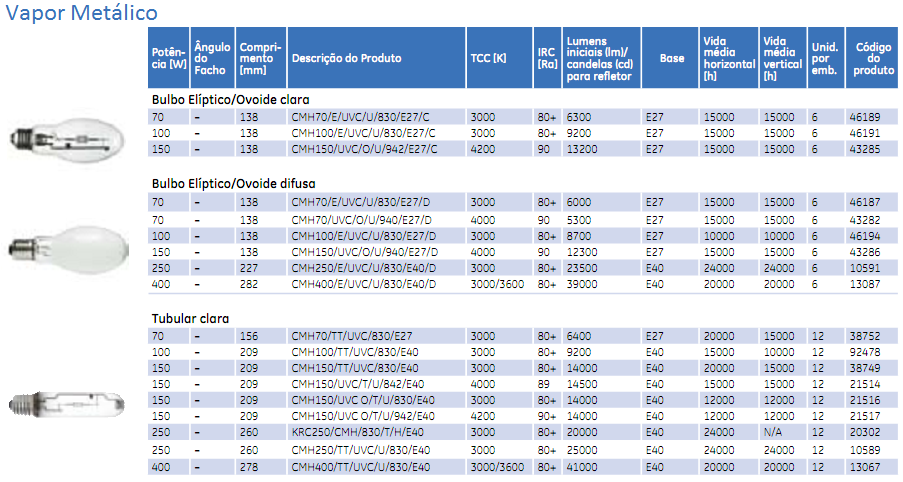
Task: Select product description CMH150/UVC O/T/U/830/E40
Action: [x=363, y=400]
